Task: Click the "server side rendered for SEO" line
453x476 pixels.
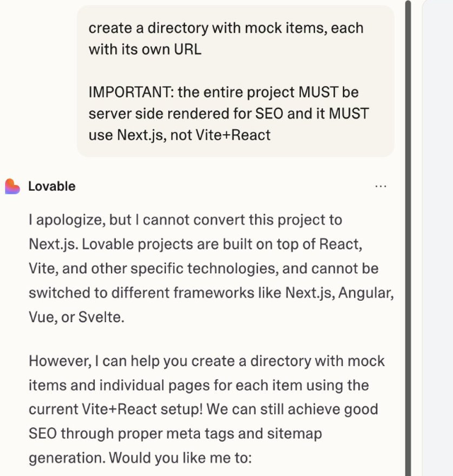Action: (x=228, y=113)
